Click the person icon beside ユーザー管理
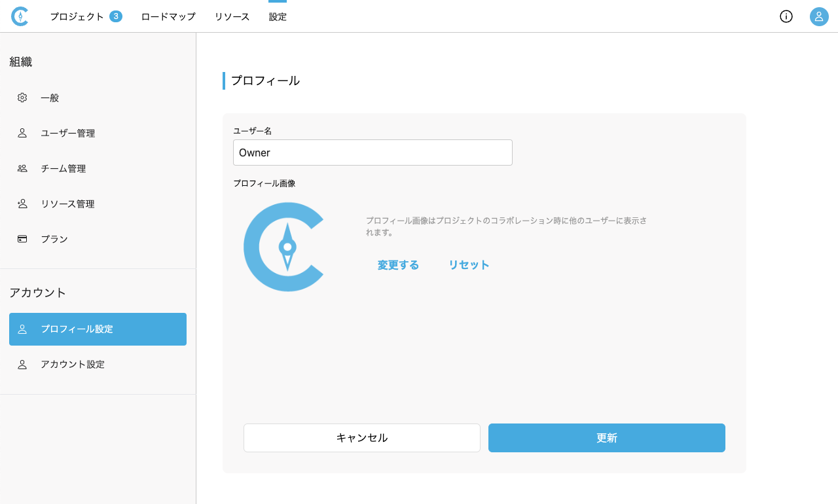838x504 pixels. (22, 133)
